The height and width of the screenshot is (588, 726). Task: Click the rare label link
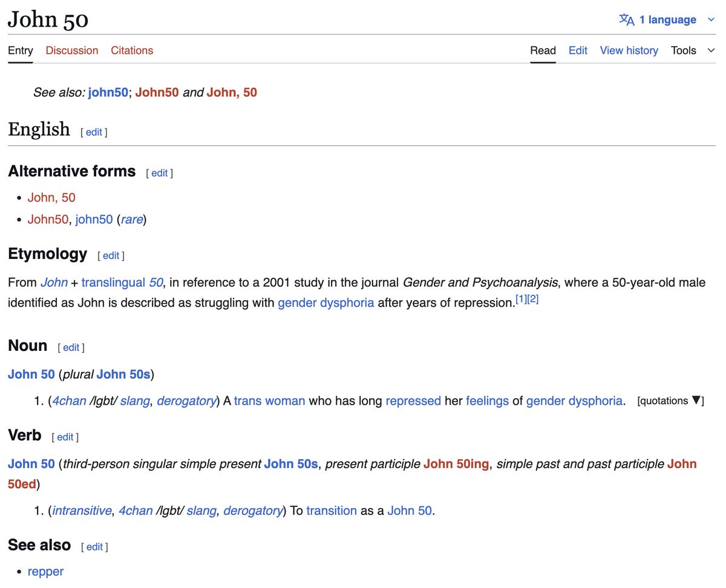click(x=131, y=220)
